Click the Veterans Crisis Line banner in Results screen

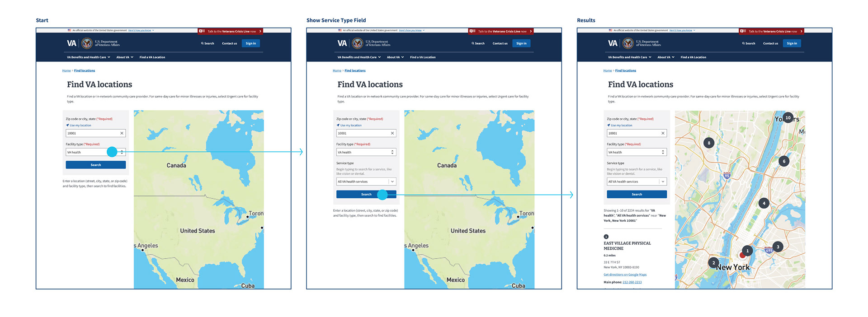click(x=772, y=31)
